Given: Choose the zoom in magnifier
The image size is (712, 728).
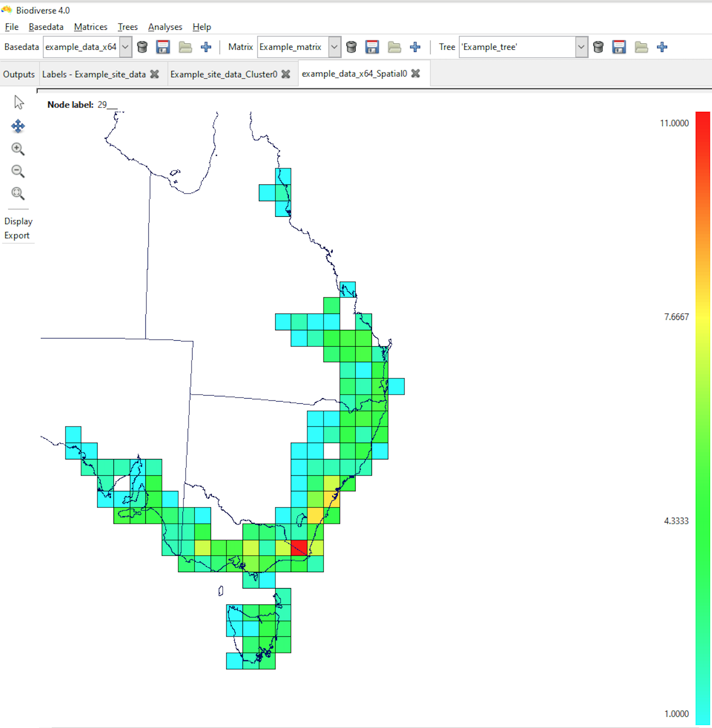Looking at the screenshot, I should (x=18, y=149).
